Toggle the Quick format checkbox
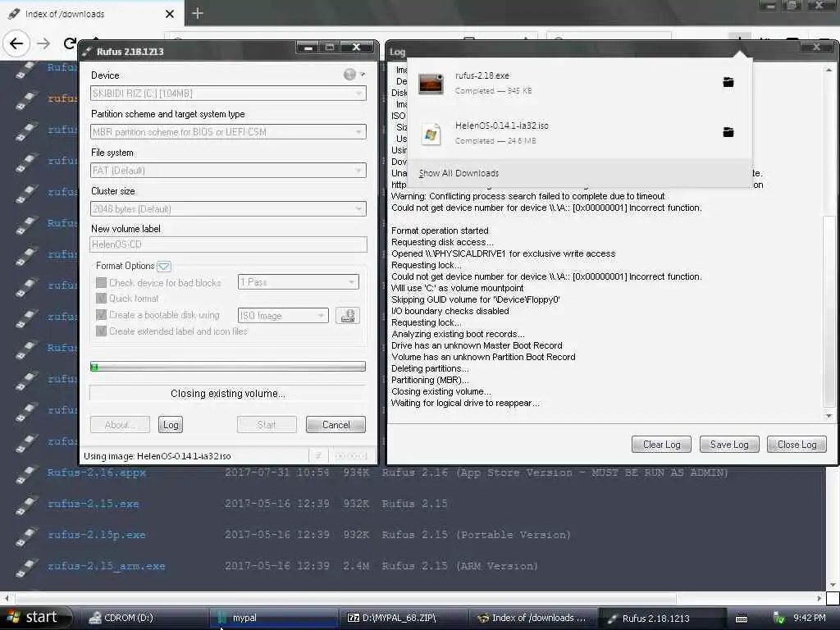Screen dimensions: 840x630 tap(101, 299)
